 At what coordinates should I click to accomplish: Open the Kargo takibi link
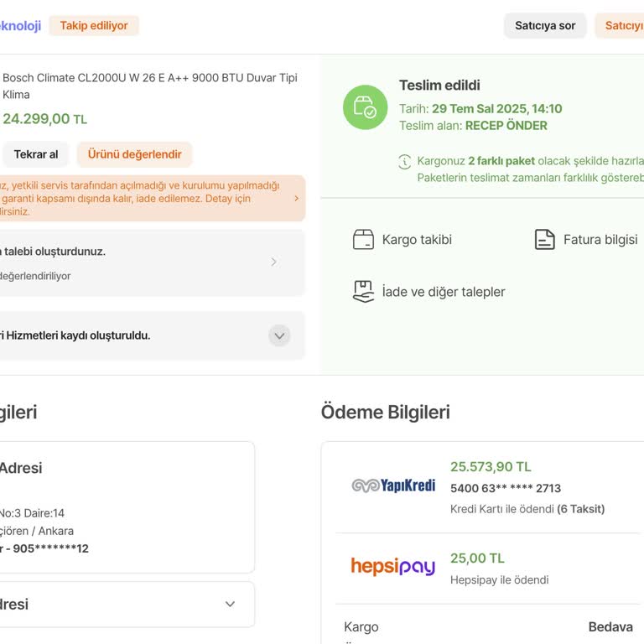(417, 240)
